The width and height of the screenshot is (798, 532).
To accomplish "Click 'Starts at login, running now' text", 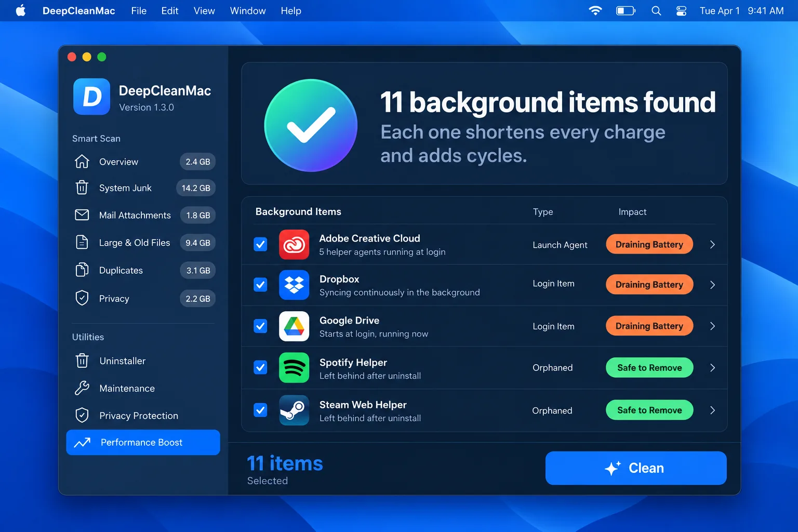I will click(x=374, y=334).
